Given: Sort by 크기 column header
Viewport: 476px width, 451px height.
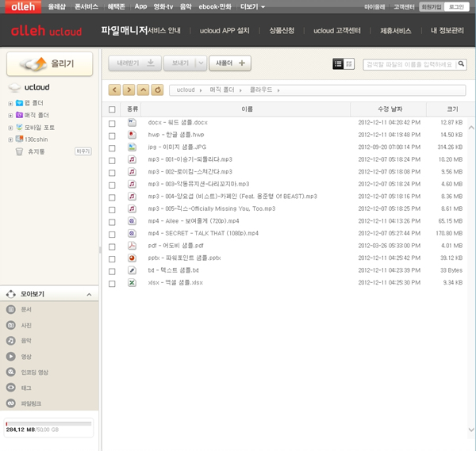Looking at the screenshot, I should point(452,109).
